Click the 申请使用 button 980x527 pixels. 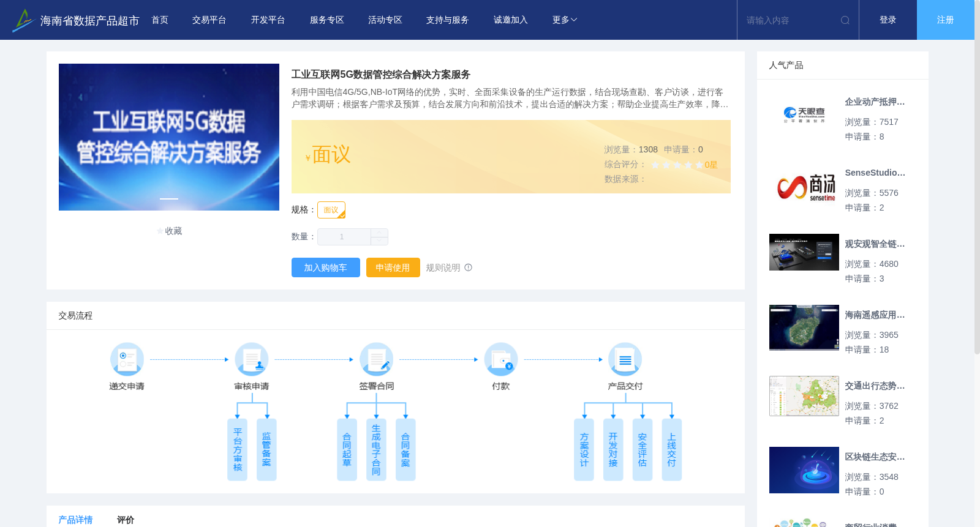[393, 267]
